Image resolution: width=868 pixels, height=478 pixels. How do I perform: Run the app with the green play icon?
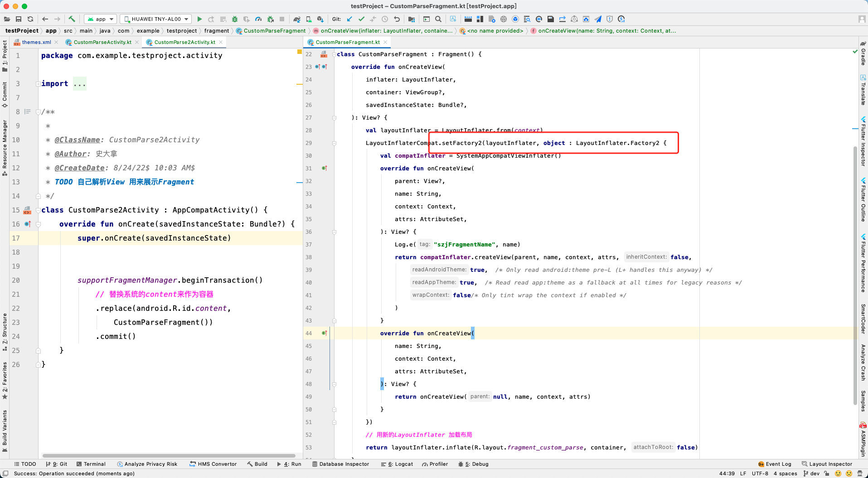click(199, 19)
